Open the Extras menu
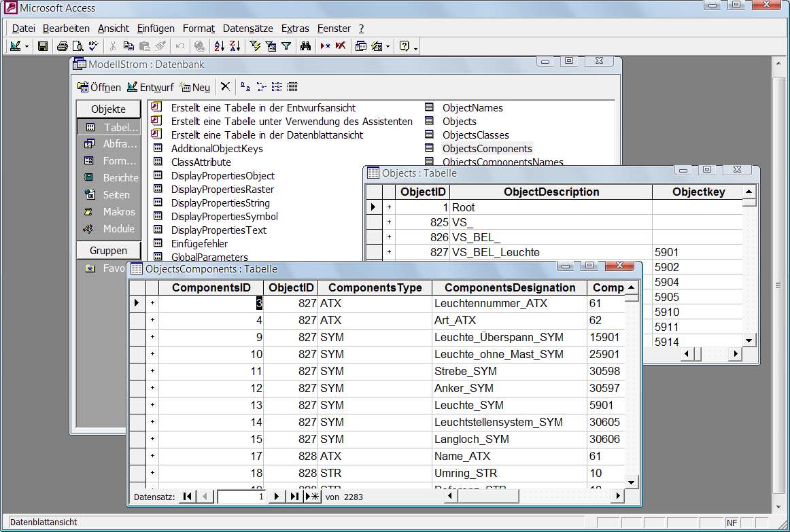The width and height of the screenshot is (790, 532). pos(295,29)
